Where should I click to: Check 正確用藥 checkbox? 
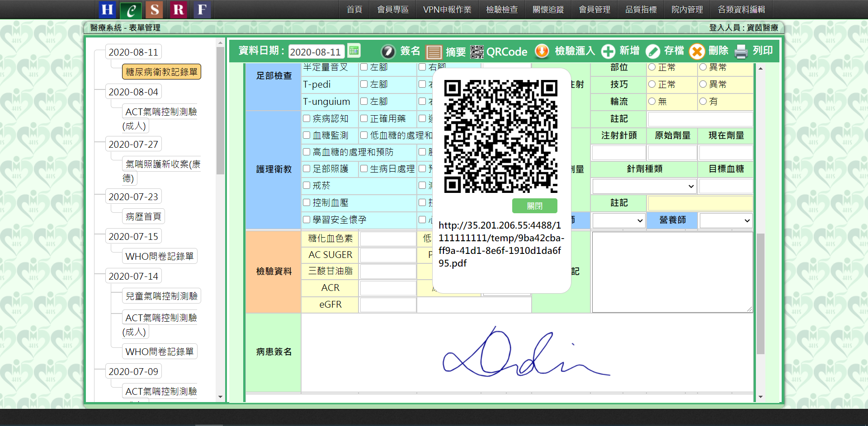364,118
